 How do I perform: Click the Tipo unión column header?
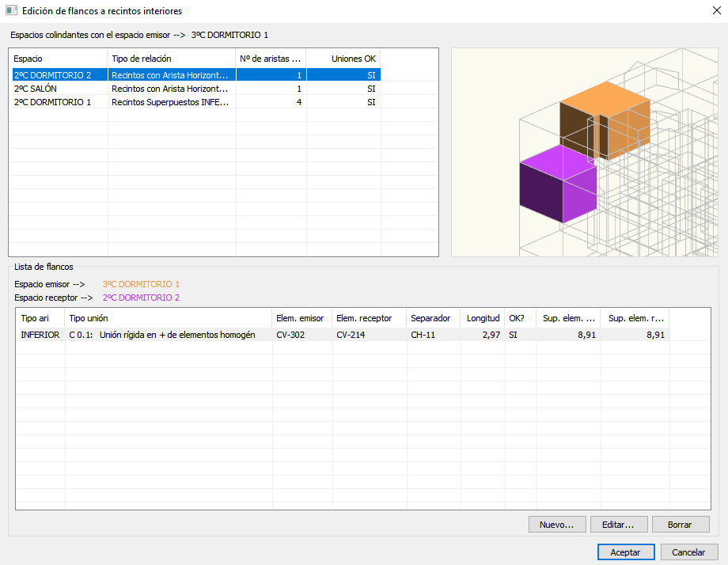click(169, 318)
